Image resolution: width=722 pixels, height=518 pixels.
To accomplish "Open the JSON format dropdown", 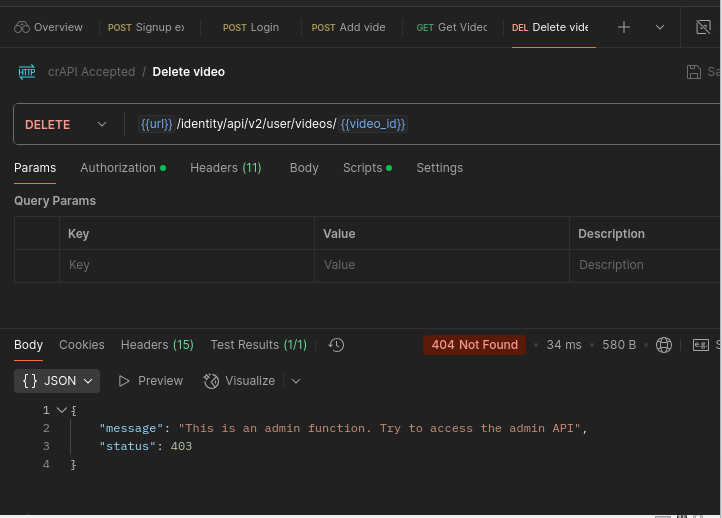I will [x=57, y=381].
